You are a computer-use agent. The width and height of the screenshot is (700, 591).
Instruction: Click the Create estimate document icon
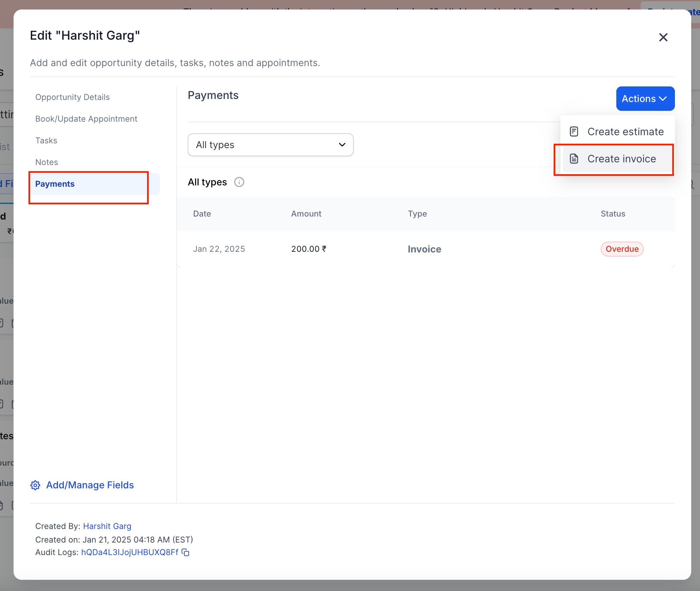click(574, 131)
